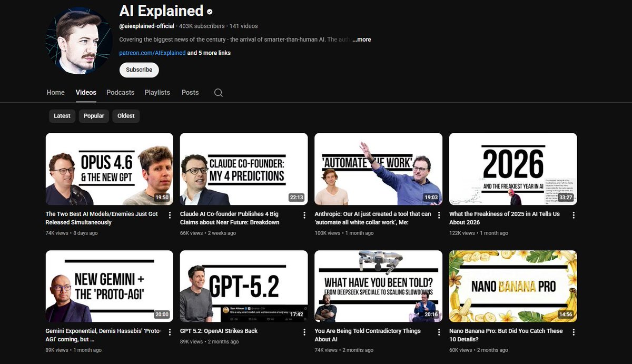
Task: Sort videos by Popular
Action: click(x=94, y=116)
